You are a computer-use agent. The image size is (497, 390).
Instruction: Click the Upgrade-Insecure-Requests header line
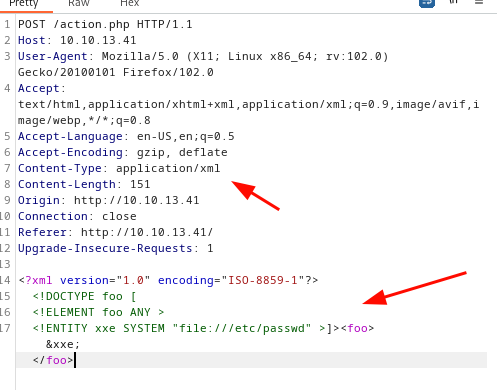tap(115, 248)
